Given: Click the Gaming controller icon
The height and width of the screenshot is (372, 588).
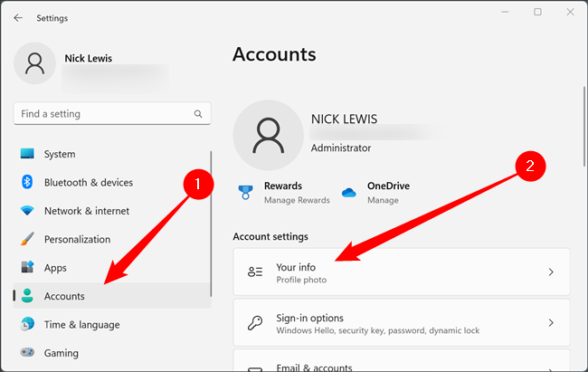Looking at the screenshot, I should [27, 353].
